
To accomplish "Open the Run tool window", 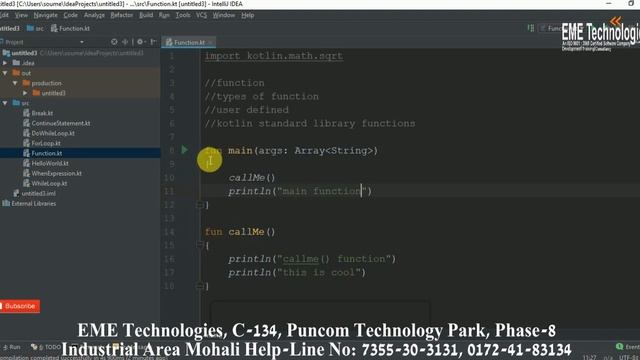I will pyautogui.click(x=12, y=347).
